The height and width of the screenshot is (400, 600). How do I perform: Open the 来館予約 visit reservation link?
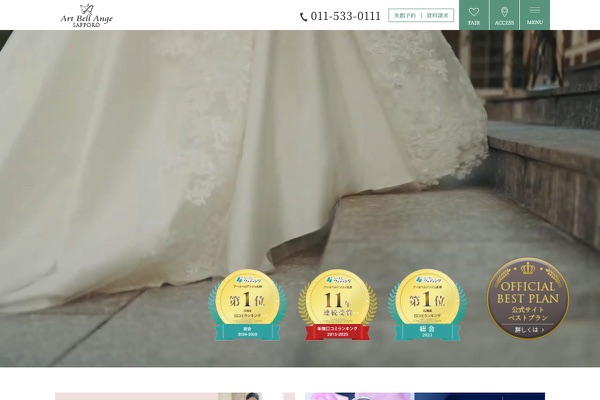point(404,15)
